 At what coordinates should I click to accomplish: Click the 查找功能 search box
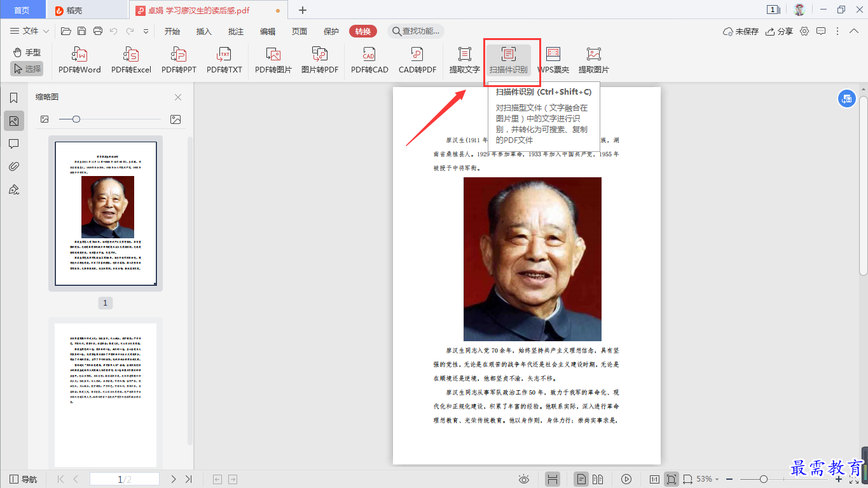(416, 31)
